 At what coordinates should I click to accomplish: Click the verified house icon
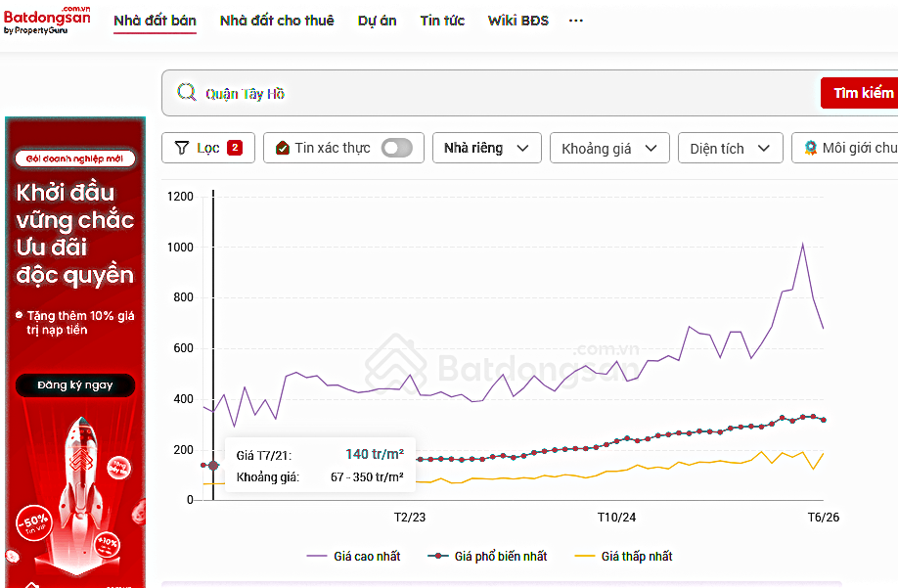pyautogui.click(x=283, y=149)
